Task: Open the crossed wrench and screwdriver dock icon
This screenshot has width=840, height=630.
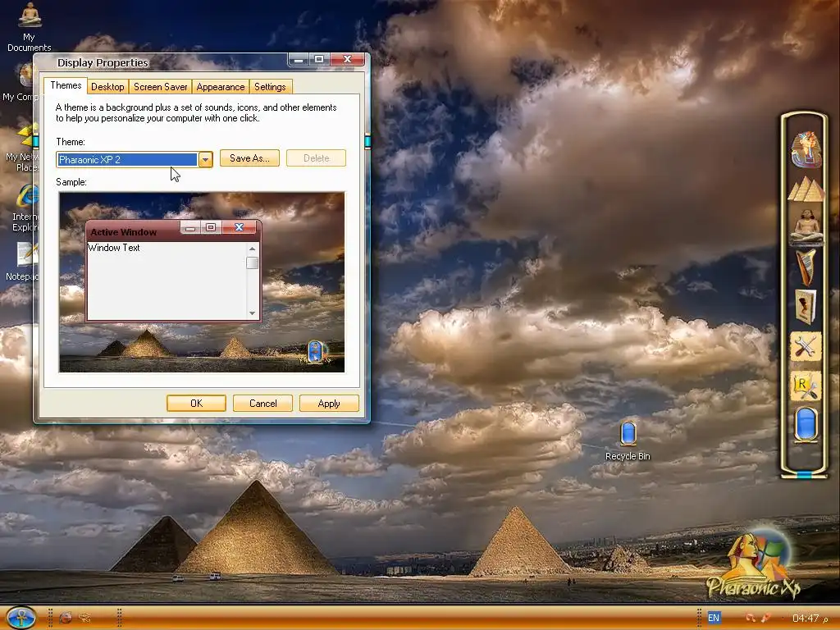Action: point(806,347)
